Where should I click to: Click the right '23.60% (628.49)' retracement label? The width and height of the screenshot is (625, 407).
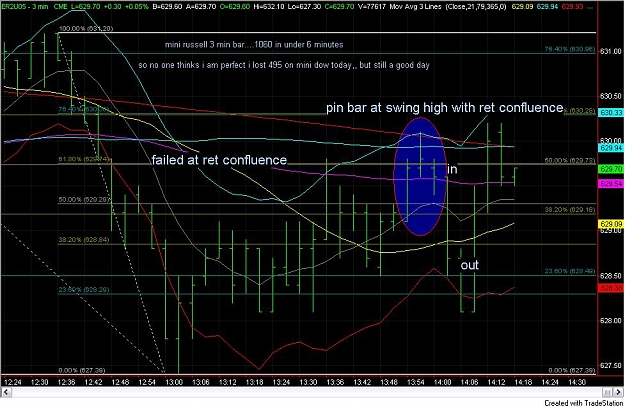(570, 271)
